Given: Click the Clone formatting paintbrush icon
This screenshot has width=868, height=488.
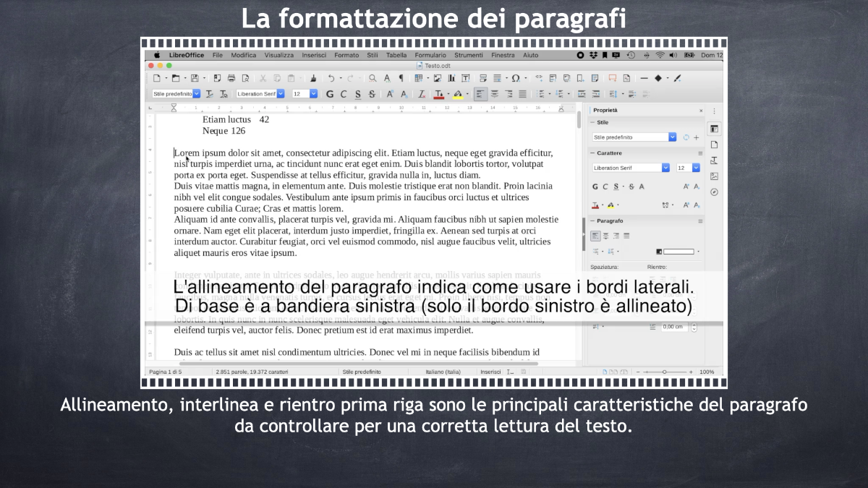Looking at the screenshot, I should pyautogui.click(x=313, y=78).
